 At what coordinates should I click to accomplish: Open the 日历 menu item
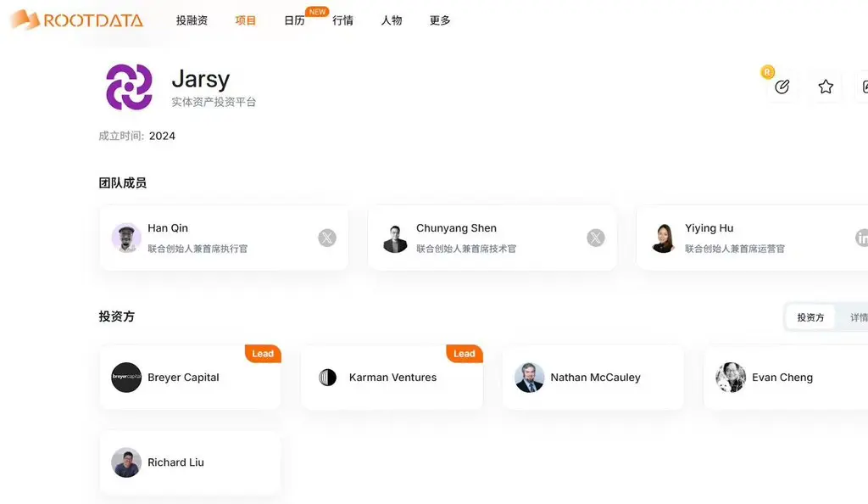pyautogui.click(x=294, y=20)
